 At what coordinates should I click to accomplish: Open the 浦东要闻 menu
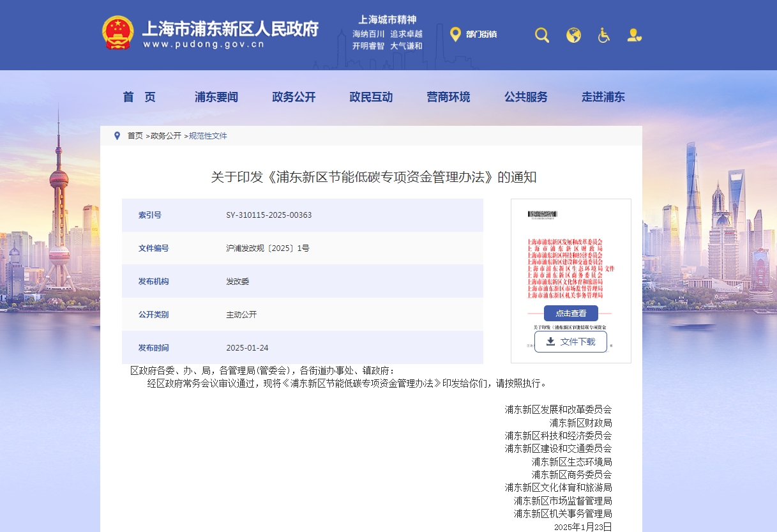(x=216, y=97)
